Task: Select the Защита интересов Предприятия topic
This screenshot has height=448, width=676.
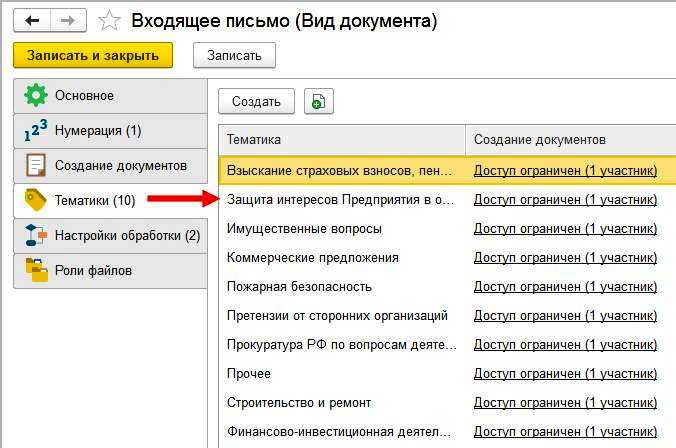Action: [340, 200]
